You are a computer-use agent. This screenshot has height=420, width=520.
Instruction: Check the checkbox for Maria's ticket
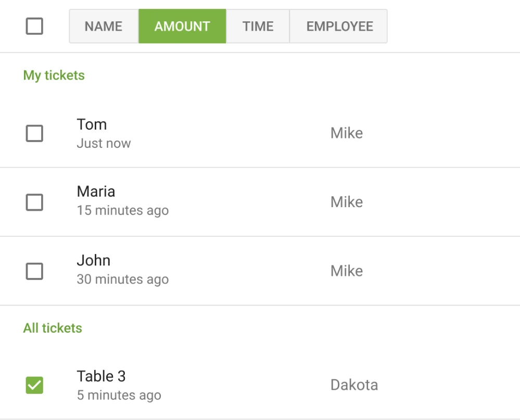point(34,202)
